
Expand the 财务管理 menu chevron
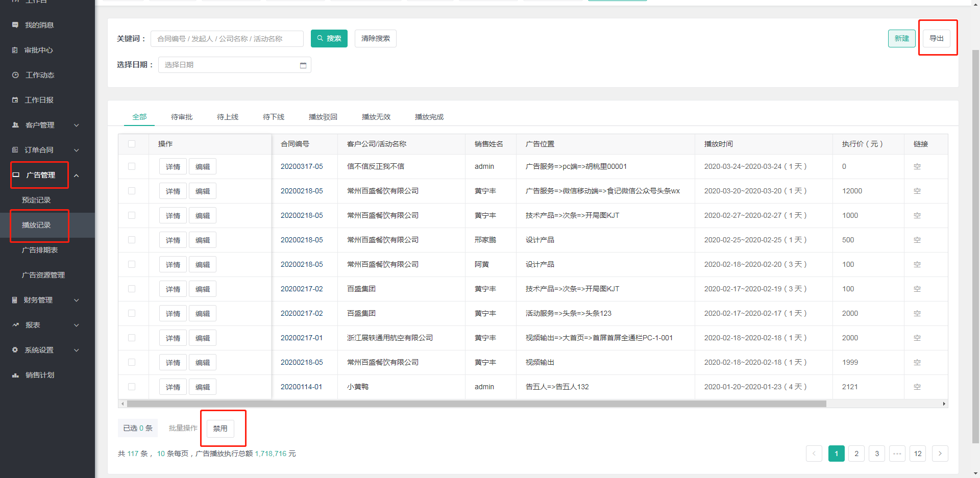[x=77, y=300]
